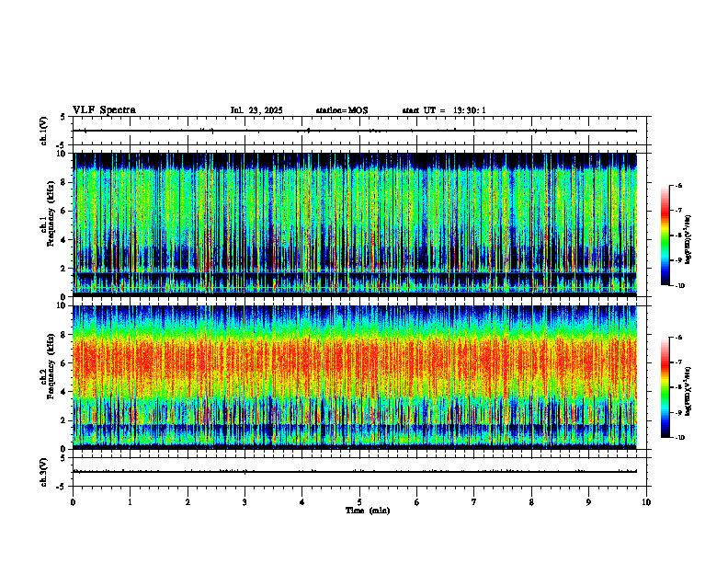Click the ch.2 Frequency (kHz) axis label

(50, 366)
